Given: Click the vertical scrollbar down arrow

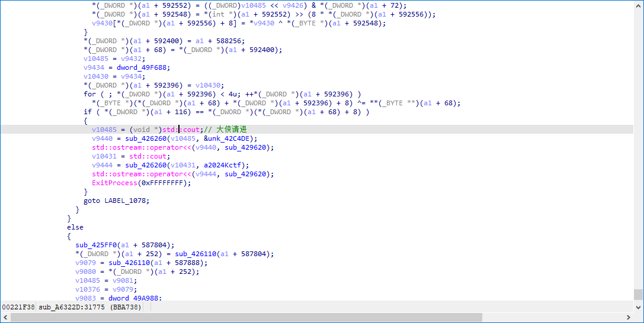Looking at the screenshot, I should coord(638,307).
